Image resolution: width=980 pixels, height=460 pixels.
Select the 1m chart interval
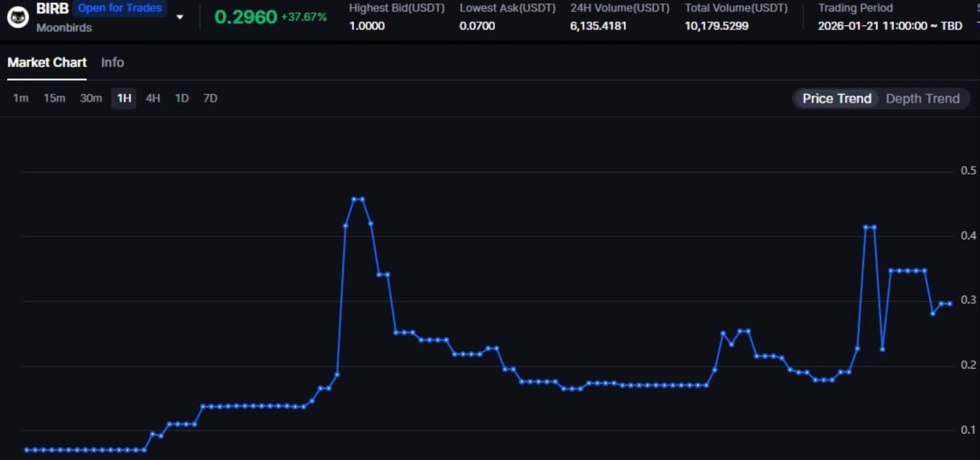point(21,99)
